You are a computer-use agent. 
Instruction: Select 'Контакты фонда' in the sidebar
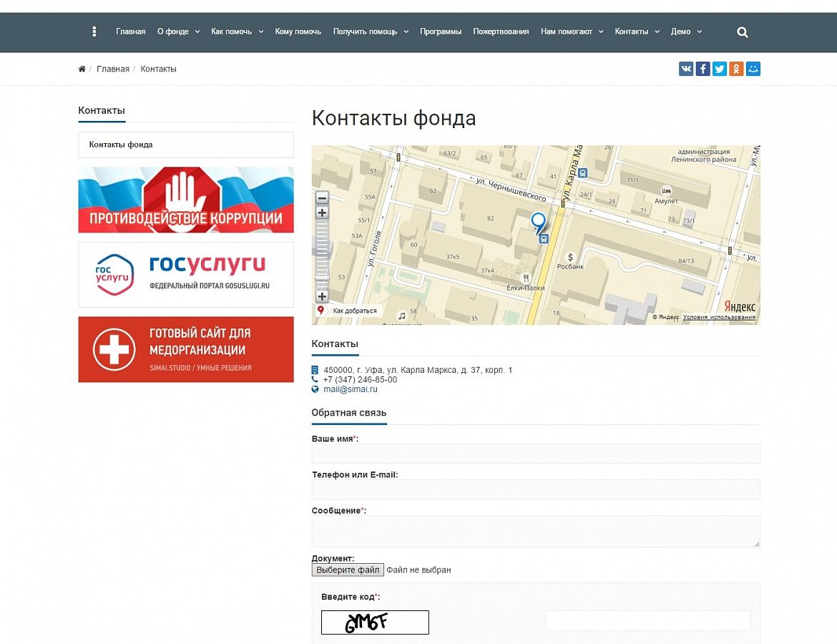click(x=186, y=145)
